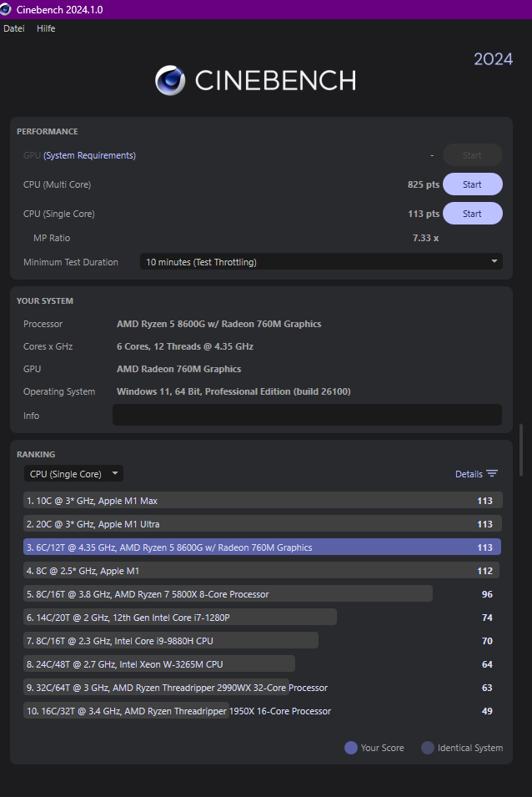This screenshot has height=797, width=532.
Task: Click the Cinebench title bar app icon
Action: (x=7, y=9)
